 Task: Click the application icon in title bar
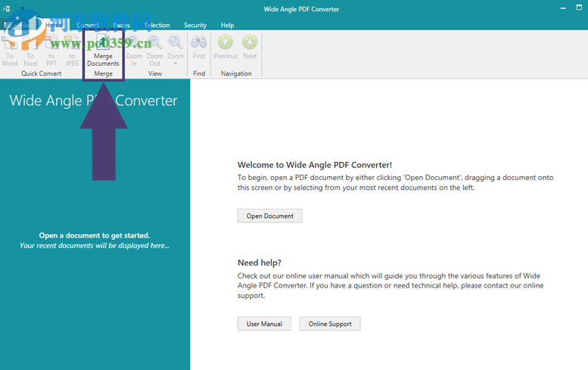pos(6,8)
